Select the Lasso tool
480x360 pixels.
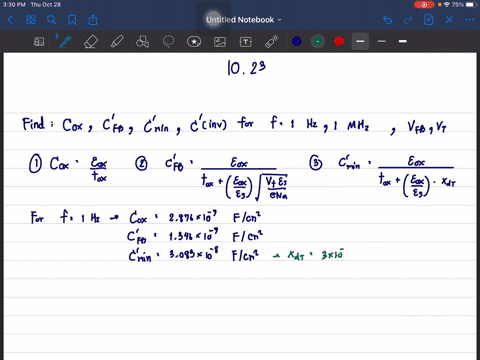168,42
